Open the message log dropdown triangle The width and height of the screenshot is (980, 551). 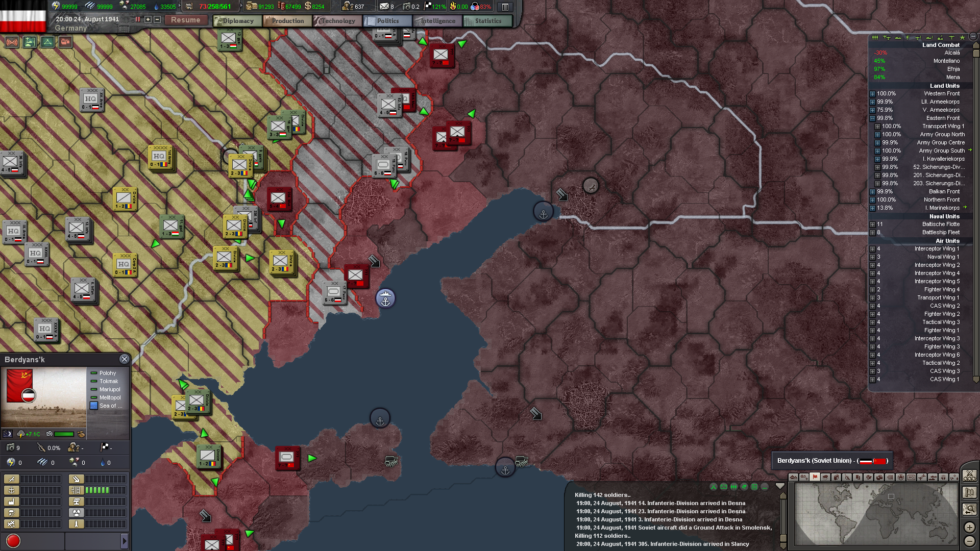point(779,487)
